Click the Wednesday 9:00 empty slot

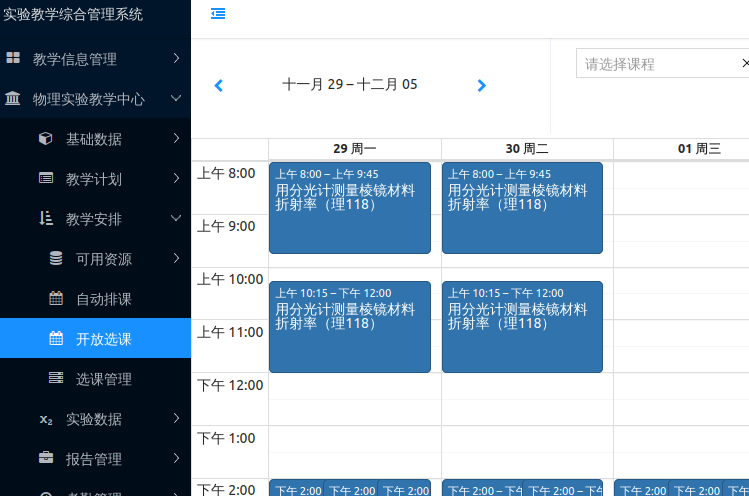click(x=681, y=240)
